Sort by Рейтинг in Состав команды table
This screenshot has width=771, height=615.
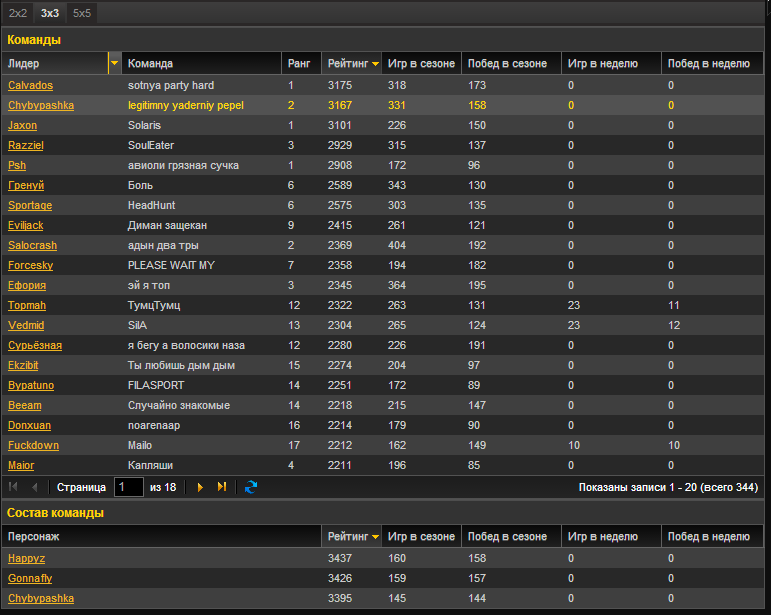point(351,536)
